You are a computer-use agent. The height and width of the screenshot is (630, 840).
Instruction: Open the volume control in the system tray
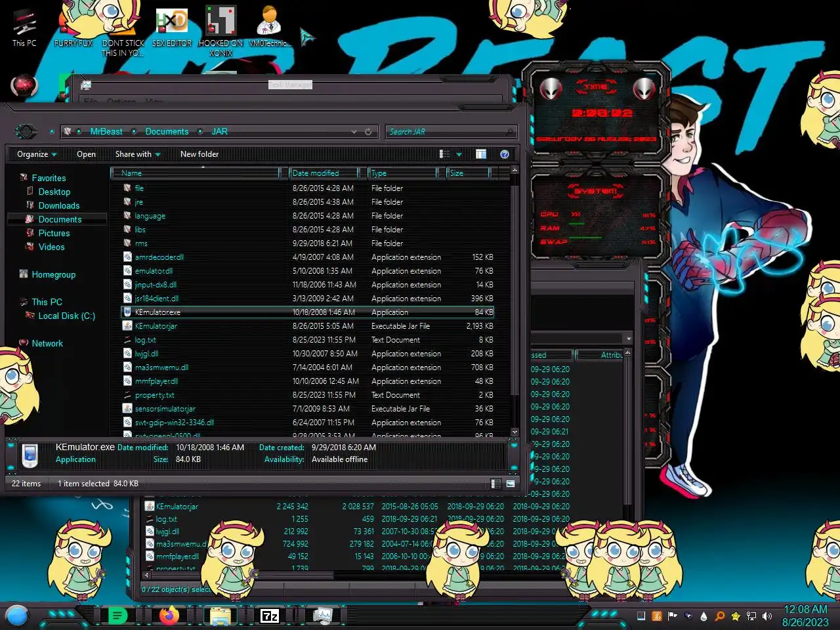pos(766,616)
